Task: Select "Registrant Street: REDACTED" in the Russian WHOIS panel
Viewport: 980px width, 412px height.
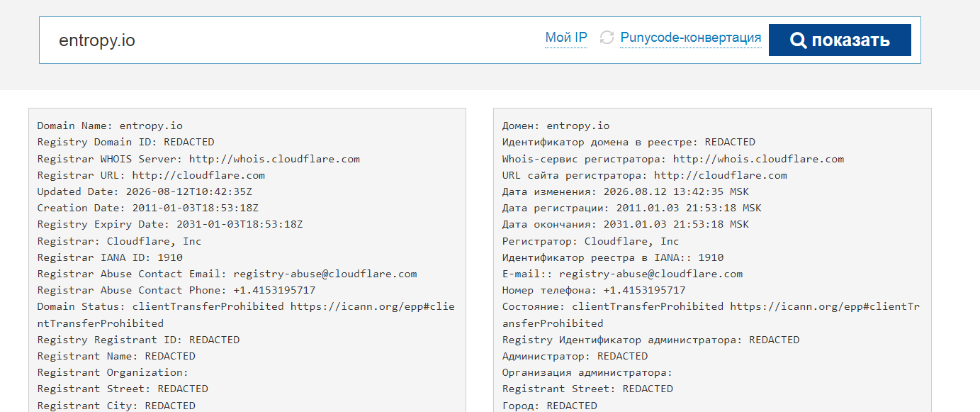Action: pos(587,389)
